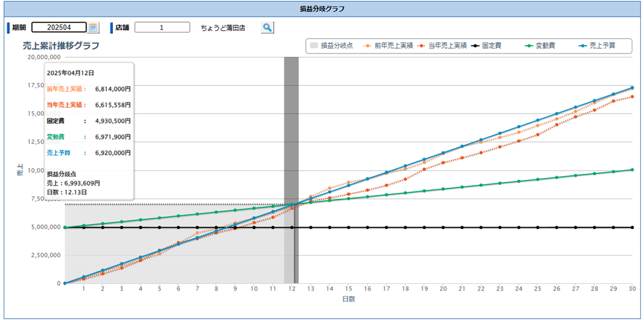This screenshot has width=644, height=320.
Task: Click the 店舗 number input field
Action: pos(162,28)
